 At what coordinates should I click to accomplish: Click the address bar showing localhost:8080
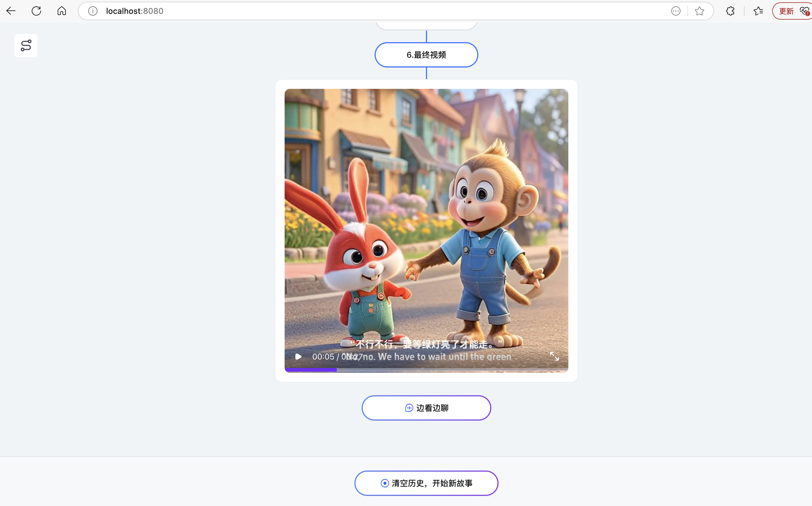click(368, 11)
